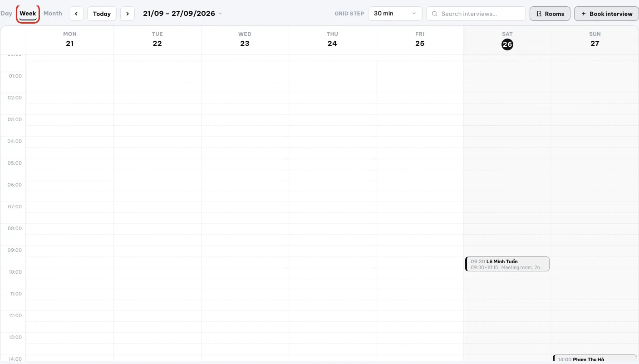Open the Phạm Thu Hà 14:00 interview
The height and width of the screenshot is (364, 639).
595,359
